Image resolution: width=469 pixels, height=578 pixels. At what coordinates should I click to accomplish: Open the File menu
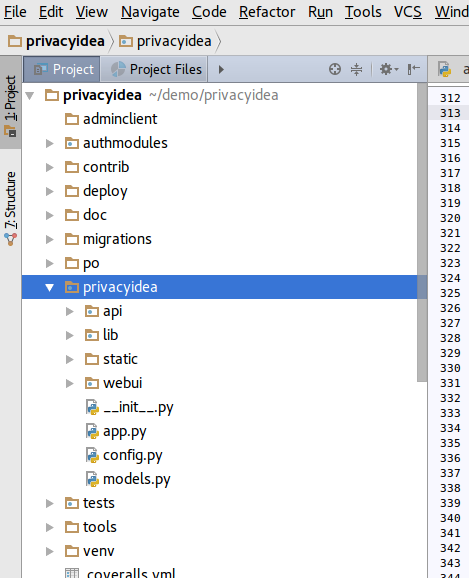15,12
